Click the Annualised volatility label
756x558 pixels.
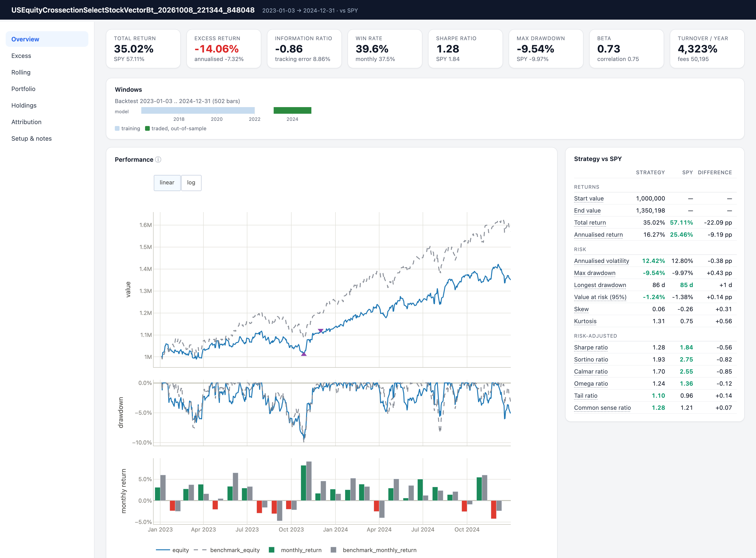pos(601,261)
